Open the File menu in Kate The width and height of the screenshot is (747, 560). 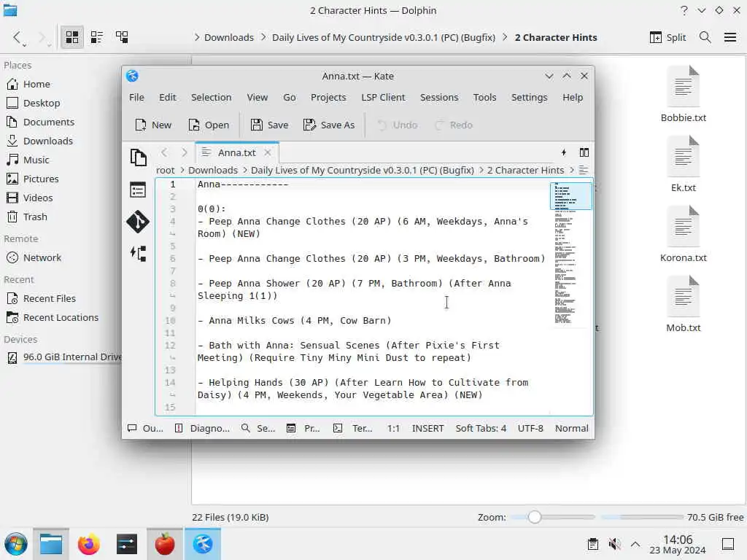(136, 97)
